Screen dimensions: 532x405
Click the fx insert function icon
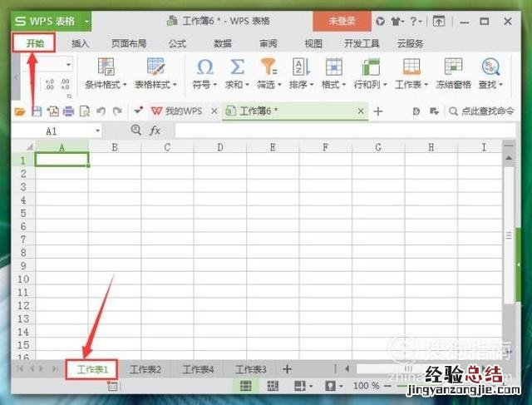tap(155, 131)
